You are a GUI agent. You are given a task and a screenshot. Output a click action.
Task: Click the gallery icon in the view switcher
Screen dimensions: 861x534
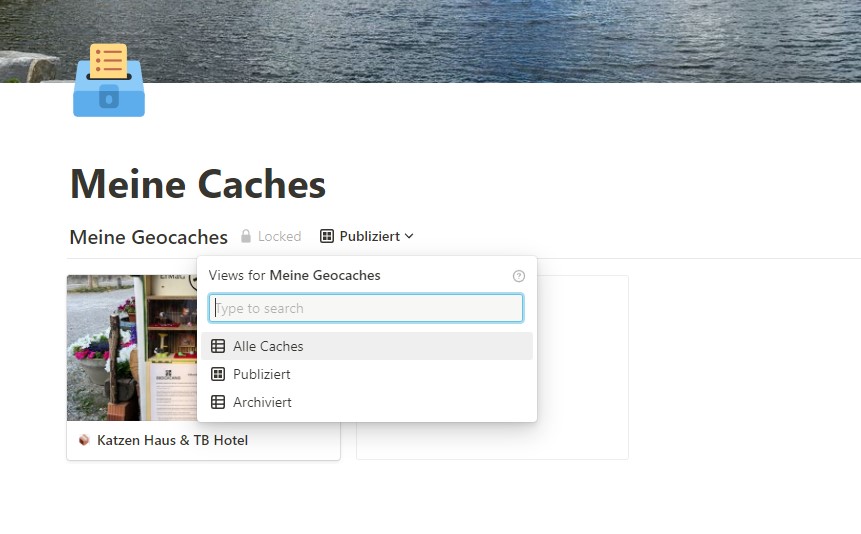tap(327, 237)
